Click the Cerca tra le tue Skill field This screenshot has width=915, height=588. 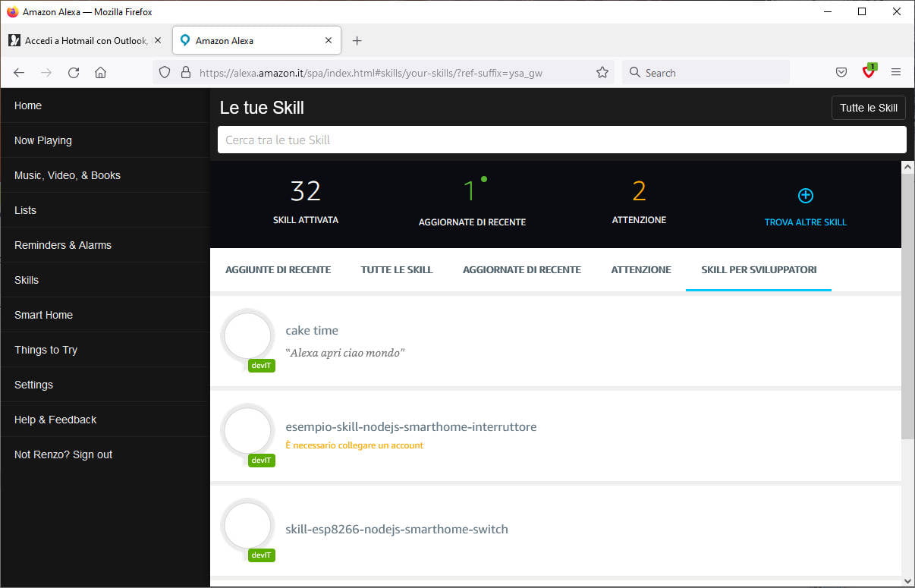(561, 140)
